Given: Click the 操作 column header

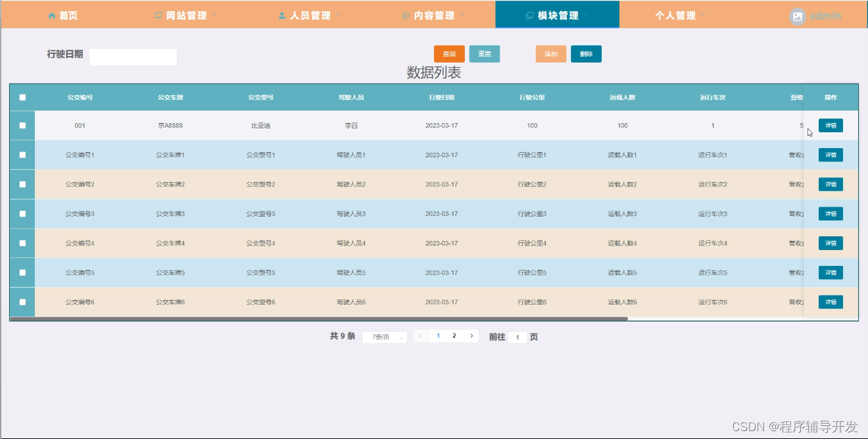Looking at the screenshot, I should [x=831, y=97].
